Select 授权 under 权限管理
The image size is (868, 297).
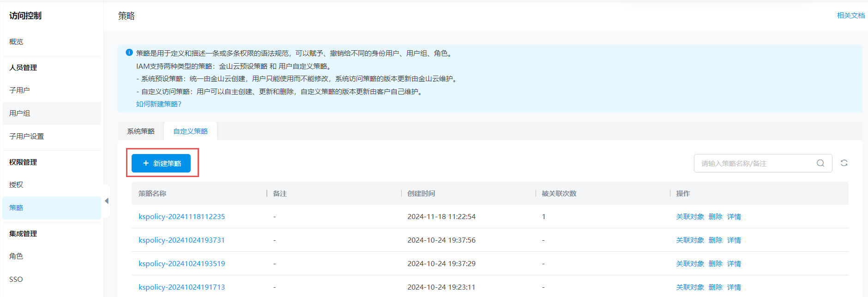click(16, 185)
